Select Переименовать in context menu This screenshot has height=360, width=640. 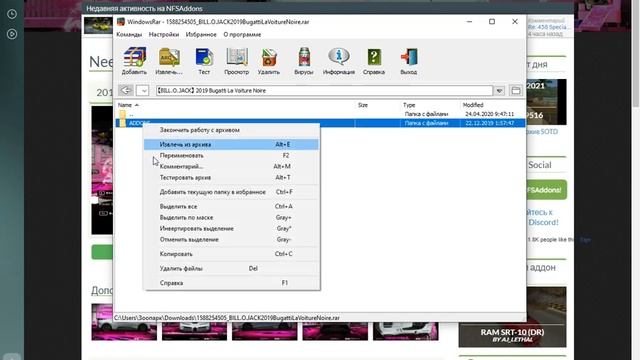point(231,156)
